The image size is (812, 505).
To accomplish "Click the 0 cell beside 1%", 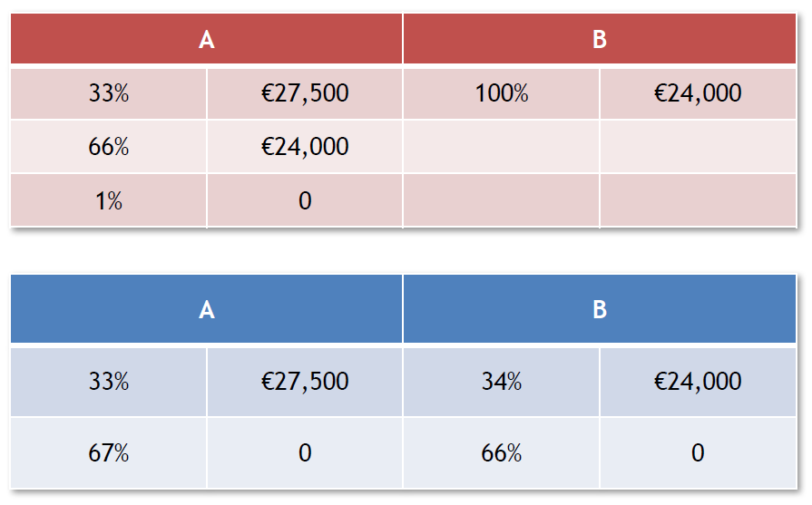I will click(x=305, y=200).
